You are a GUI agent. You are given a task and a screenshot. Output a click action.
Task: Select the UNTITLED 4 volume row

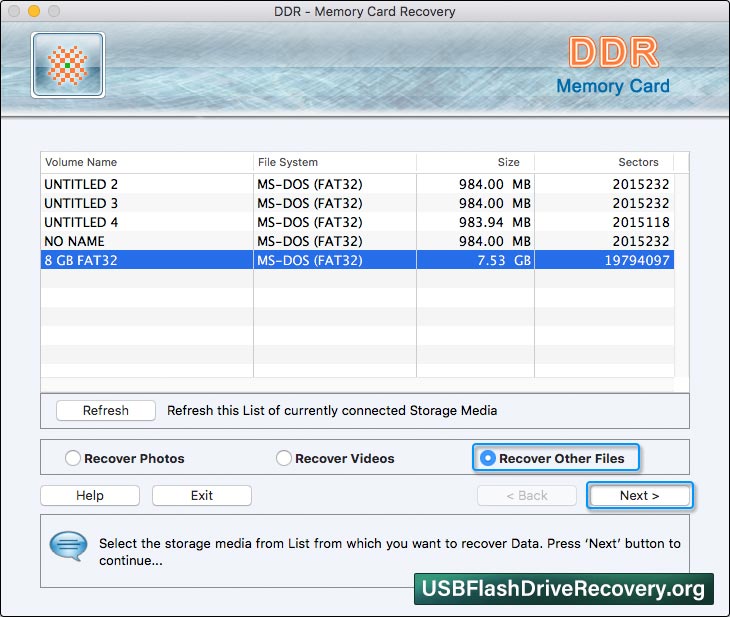click(358, 222)
